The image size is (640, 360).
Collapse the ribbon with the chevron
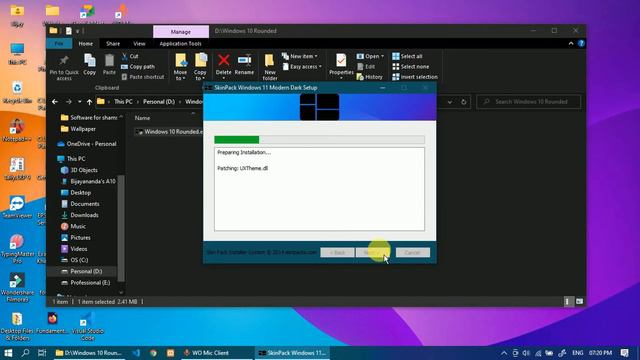571,44
